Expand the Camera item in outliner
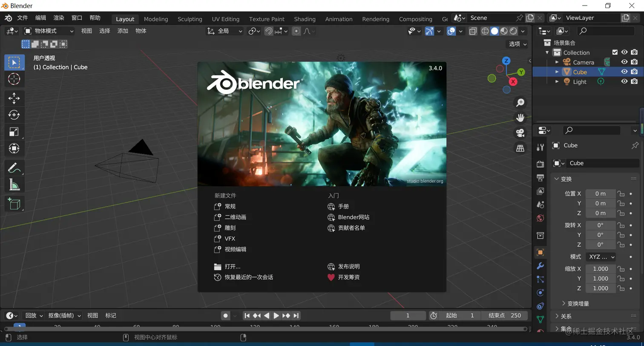Screen dimensions: 644x346 [x=557, y=62]
